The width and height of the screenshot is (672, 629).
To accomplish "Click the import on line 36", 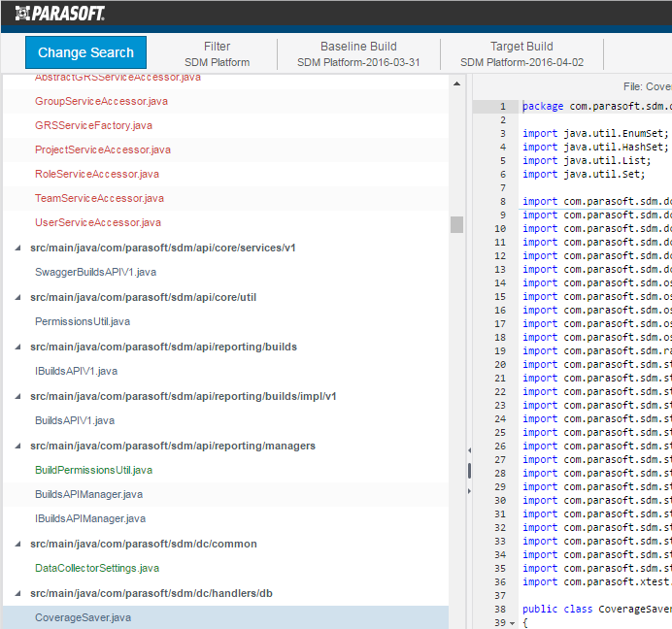I will pos(597,581).
